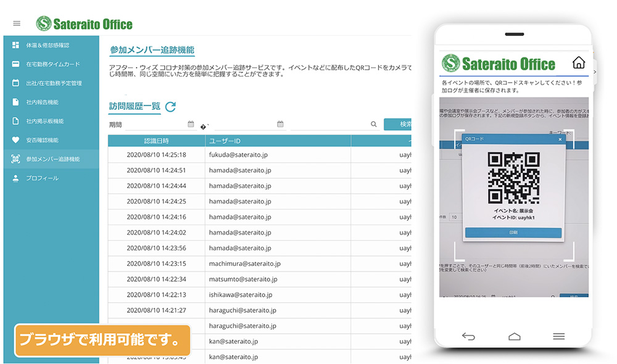Click the Sateraito Office logo in browser
617x364 pixels.
[84, 23]
